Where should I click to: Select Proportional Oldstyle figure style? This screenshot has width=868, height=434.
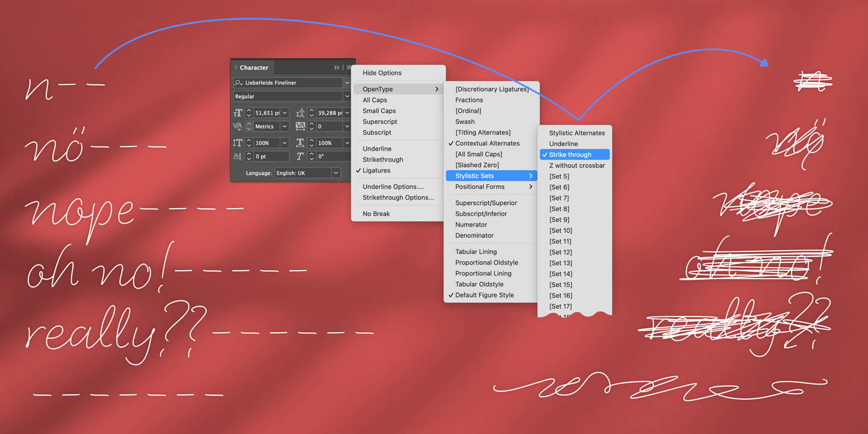coord(486,263)
